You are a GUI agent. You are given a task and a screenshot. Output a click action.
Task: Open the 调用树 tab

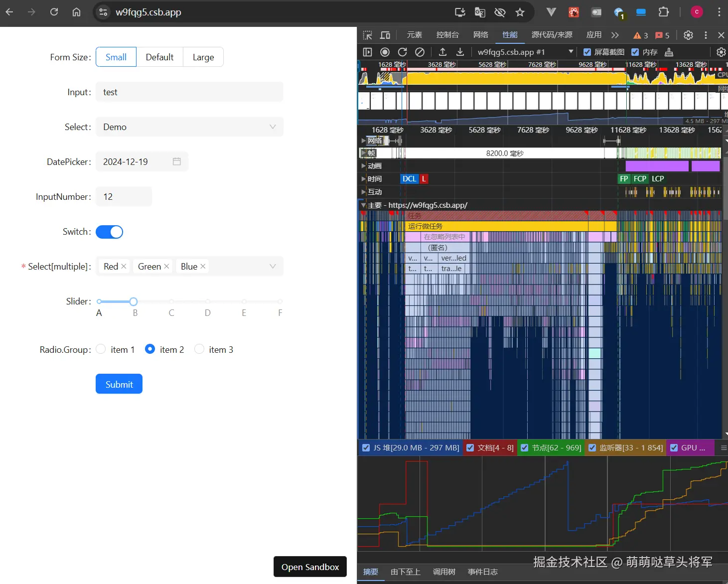point(444,572)
